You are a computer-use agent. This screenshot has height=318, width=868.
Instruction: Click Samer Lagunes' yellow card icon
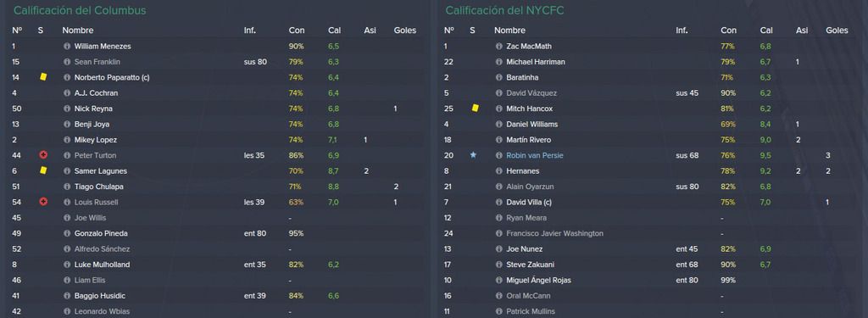tap(43, 170)
